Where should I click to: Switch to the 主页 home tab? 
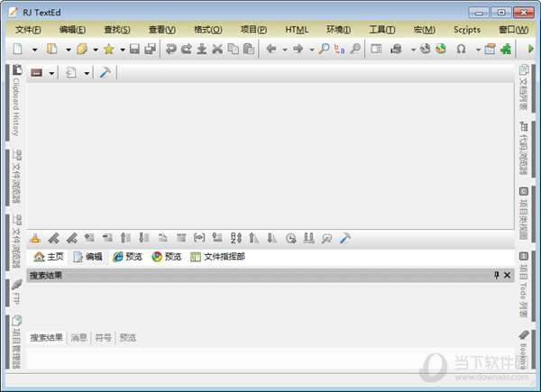click(49, 257)
